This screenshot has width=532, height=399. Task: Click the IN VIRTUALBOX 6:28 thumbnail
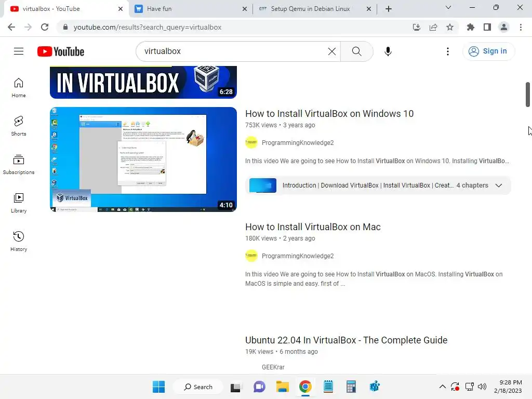143,83
